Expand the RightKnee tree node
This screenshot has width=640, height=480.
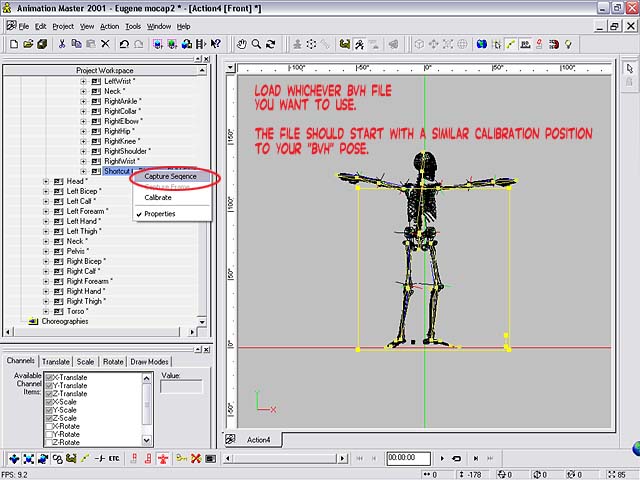84,141
